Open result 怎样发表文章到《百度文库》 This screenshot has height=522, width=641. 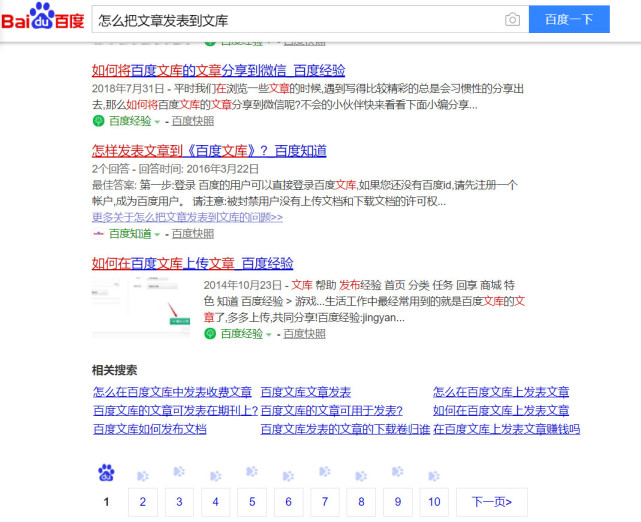209,151
